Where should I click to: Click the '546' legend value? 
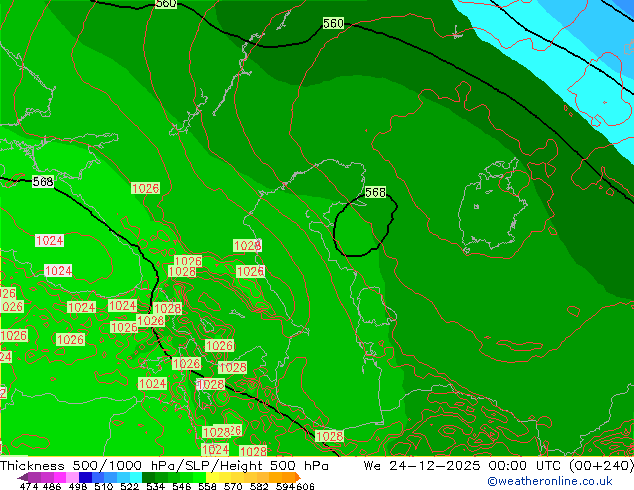pos(182,486)
